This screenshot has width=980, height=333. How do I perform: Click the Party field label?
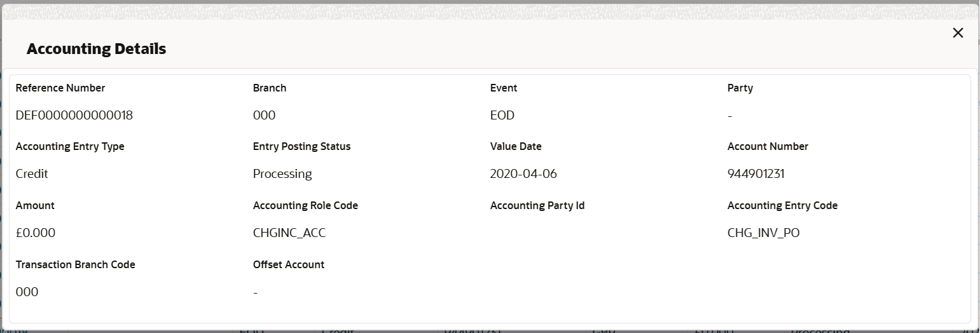(x=740, y=88)
